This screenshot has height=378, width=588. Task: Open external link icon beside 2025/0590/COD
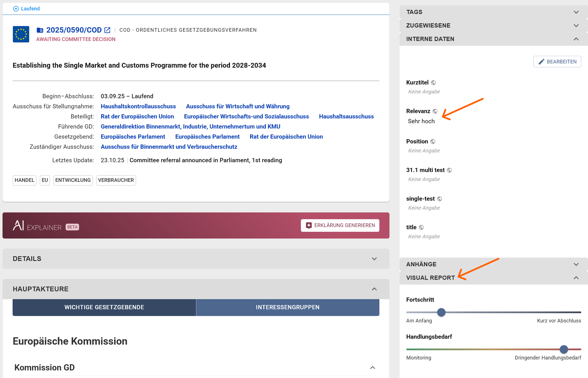click(107, 30)
